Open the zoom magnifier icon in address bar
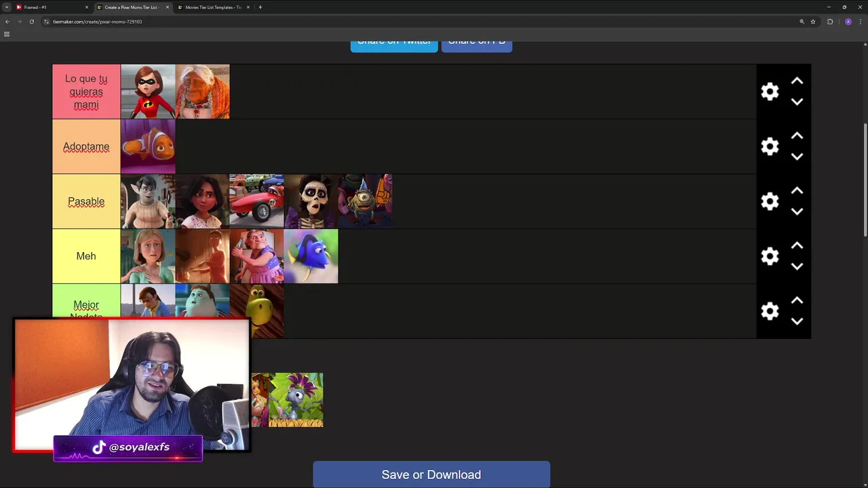 [802, 22]
